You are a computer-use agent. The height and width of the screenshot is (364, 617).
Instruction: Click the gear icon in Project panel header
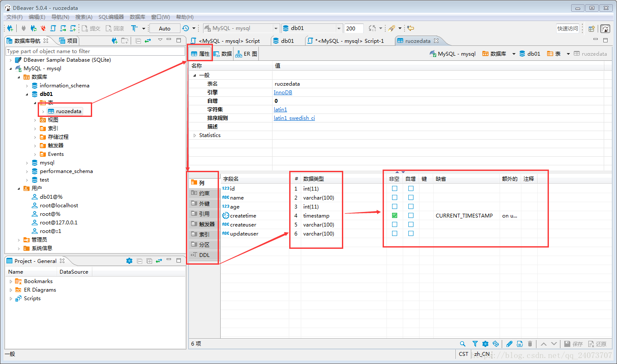[x=129, y=261]
